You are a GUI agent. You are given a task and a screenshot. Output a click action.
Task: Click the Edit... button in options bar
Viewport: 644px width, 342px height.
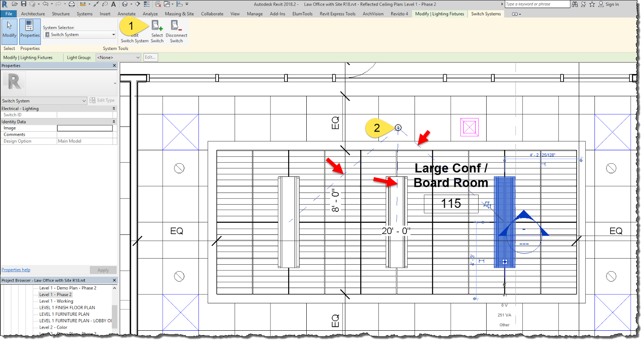coord(151,57)
